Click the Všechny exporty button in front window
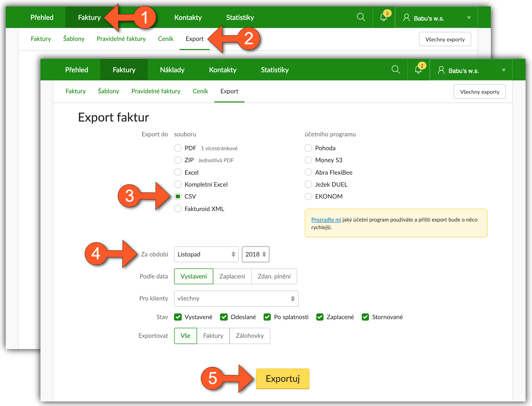Image resolution: width=532 pixels, height=406 pixels. 479,92
